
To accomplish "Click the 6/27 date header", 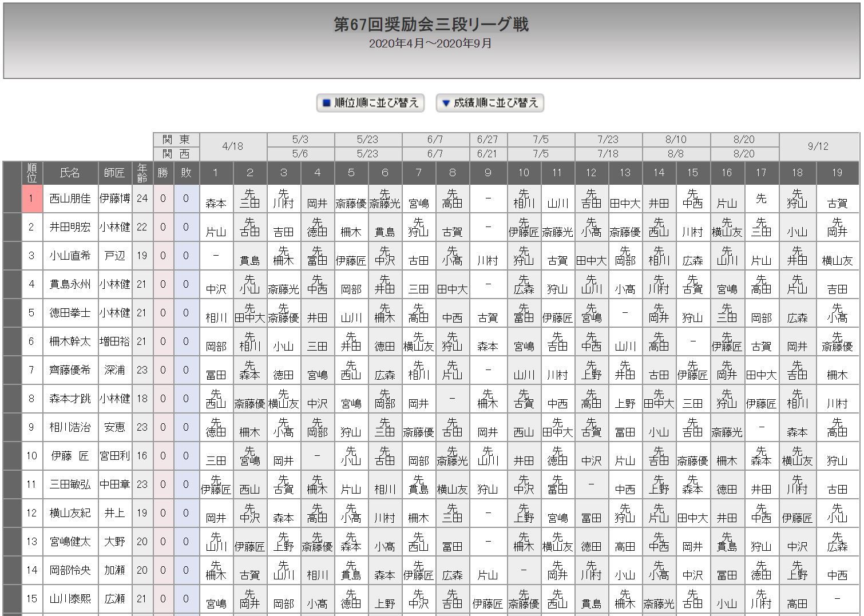I will tap(488, 140).
